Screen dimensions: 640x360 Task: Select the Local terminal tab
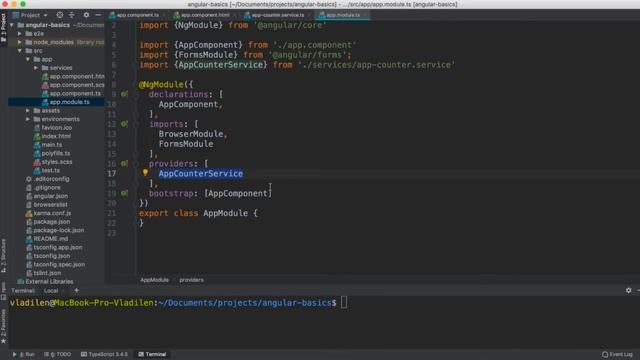(51, 291)
